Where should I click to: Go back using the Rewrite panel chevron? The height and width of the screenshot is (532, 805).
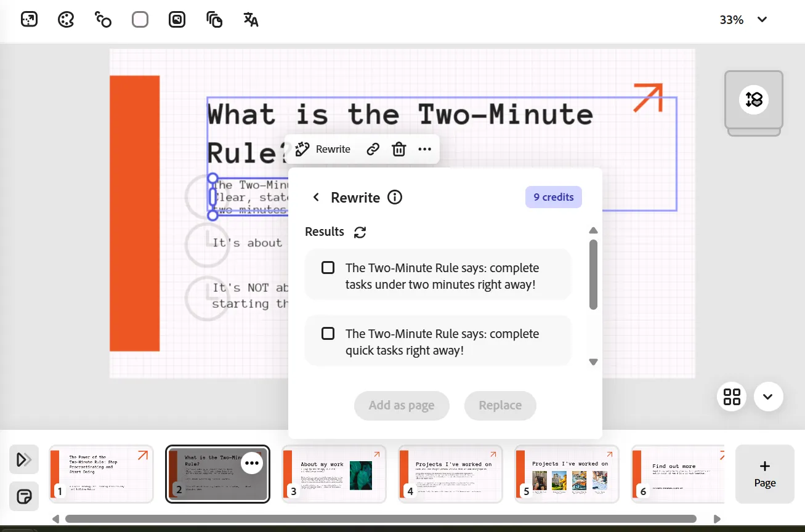coord(315,197)
